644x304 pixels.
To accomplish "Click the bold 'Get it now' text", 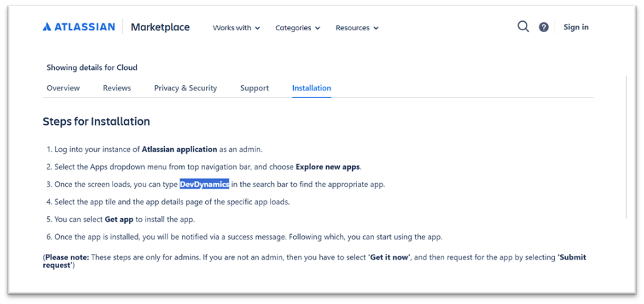I will (389, 257).
